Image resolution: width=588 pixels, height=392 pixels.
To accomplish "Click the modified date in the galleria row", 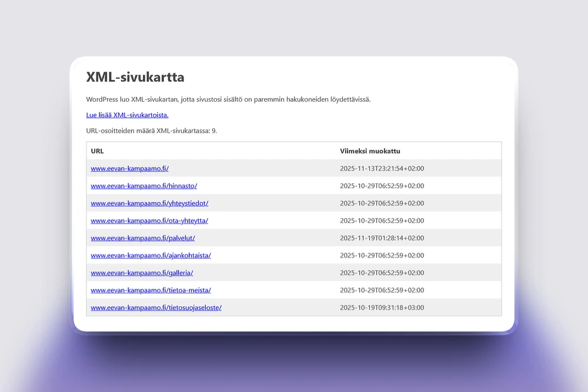I will tap(382, 273).
